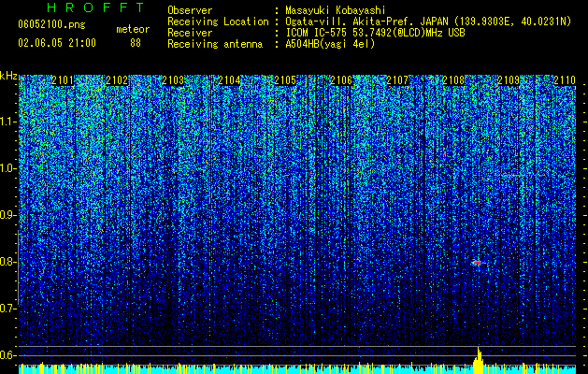Click the kHz axis unit label

click(8, 76)
